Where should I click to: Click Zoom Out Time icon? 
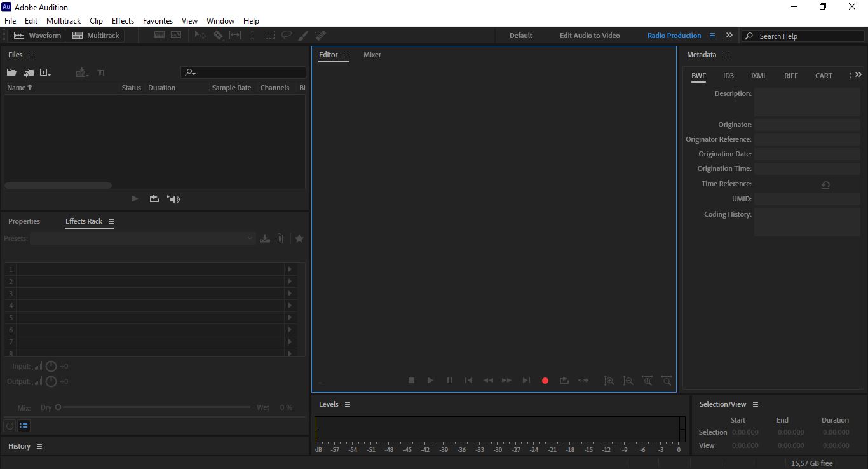pos(666,381)
